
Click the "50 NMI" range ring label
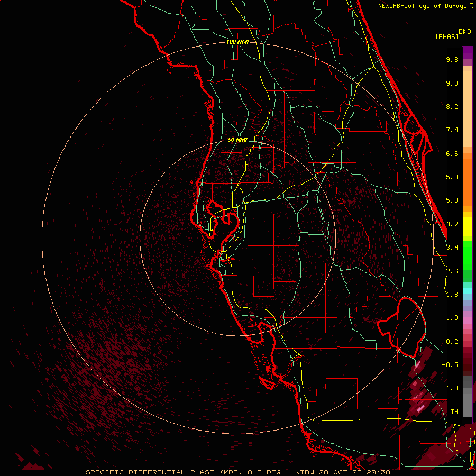tap(237, 140)
